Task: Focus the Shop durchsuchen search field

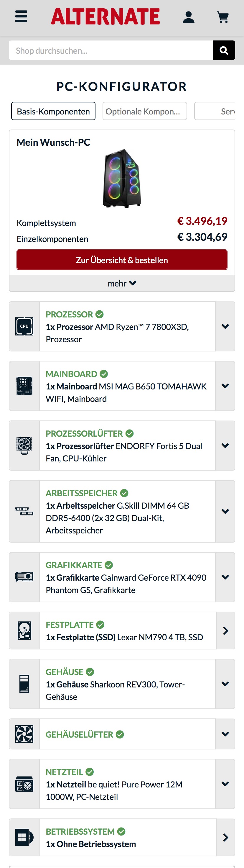Action: coord(111,50)
